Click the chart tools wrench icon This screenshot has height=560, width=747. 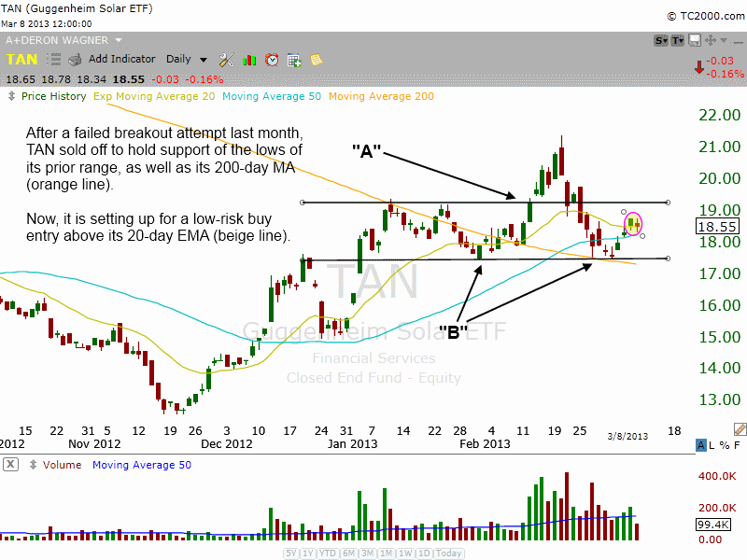[x=226, y=58]
